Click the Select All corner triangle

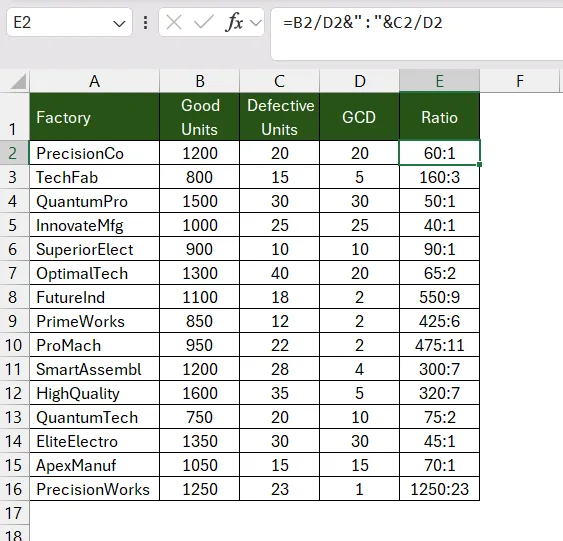(x=18, y=81)
